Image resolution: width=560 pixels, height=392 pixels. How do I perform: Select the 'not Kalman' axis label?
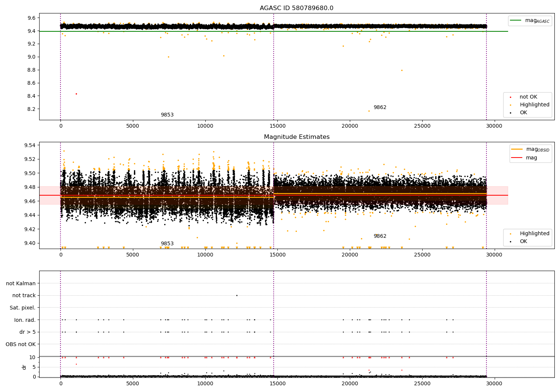coord(21,283)
